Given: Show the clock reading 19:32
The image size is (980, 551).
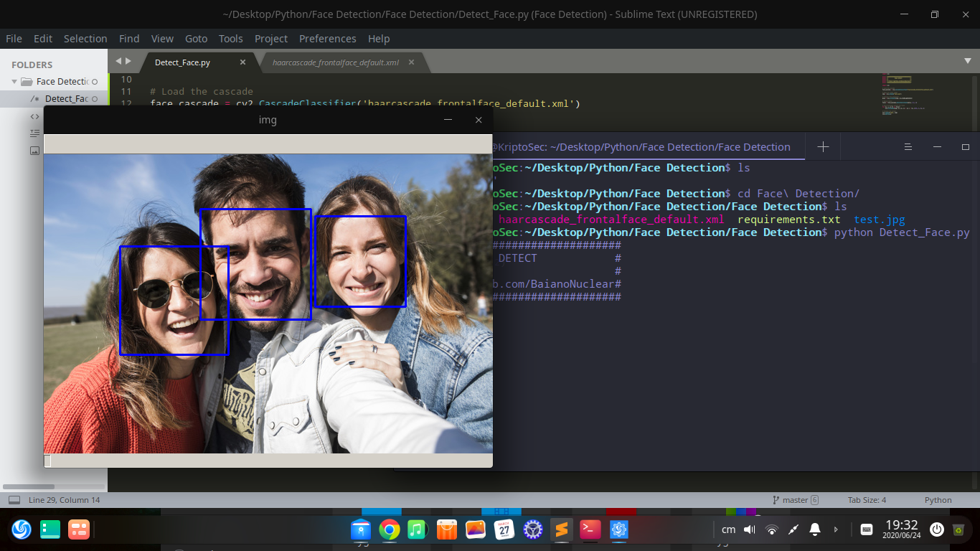Looking at the screenshot, I should (x=902, y=525).
